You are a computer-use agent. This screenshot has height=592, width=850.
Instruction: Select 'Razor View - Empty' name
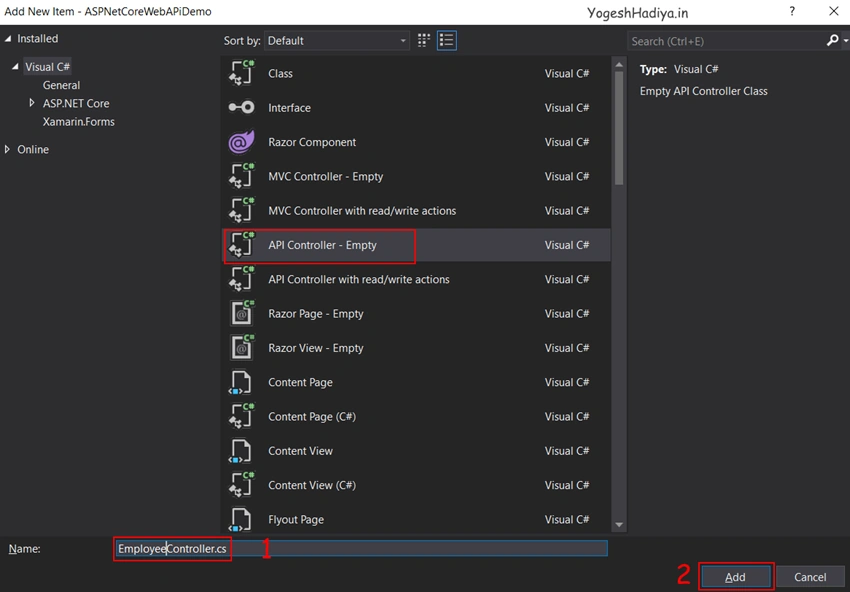315,348
